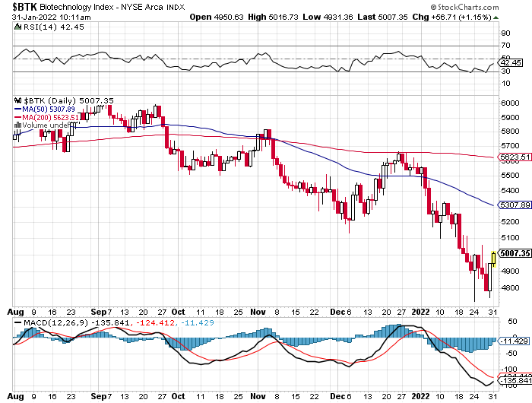Viewport: 532px width, 403px height.
Task: Click the blue 5307.89 MA(50) price tag
Action: point(513,205)
